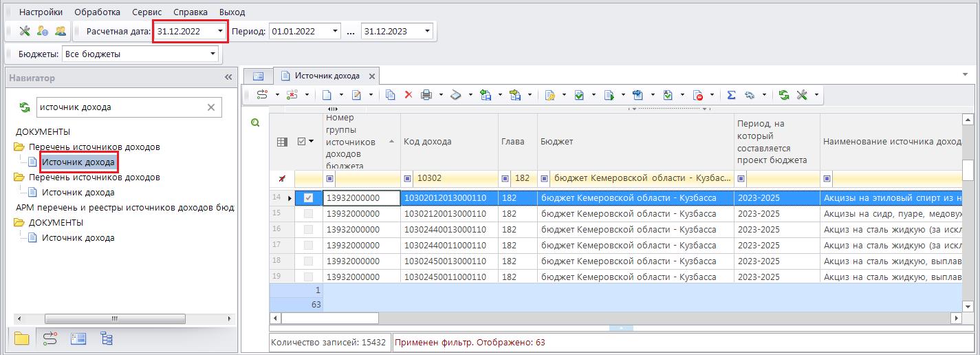Screen dimensions: 980x355
Task: Open grid settings wrench icon in document toolbar
Action: [802, 95]
